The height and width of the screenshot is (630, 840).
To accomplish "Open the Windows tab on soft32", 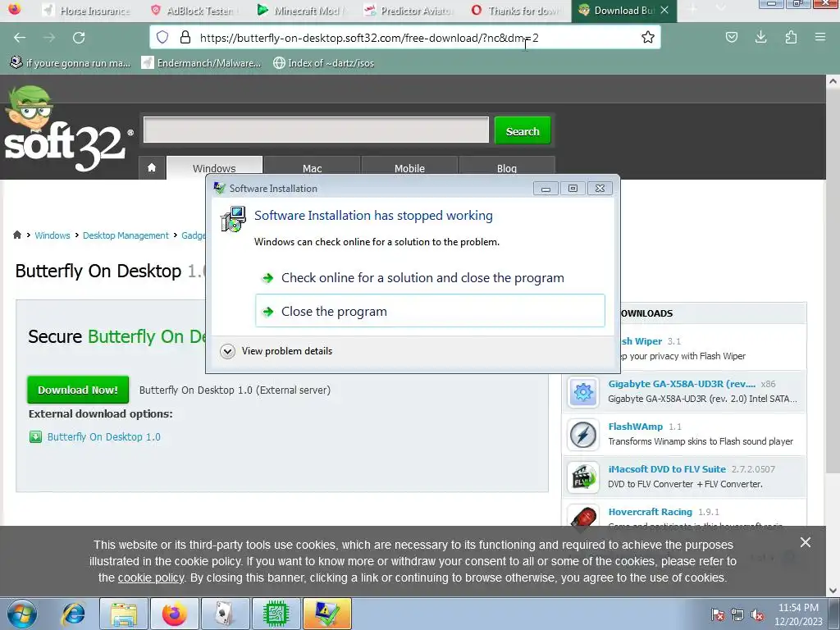I will click(x=214, y=168).
